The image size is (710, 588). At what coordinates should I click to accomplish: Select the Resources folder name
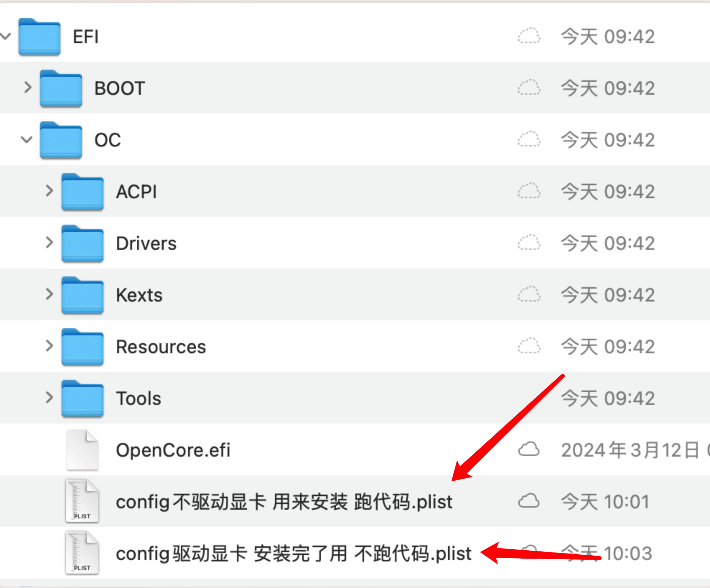pos(161,347)
